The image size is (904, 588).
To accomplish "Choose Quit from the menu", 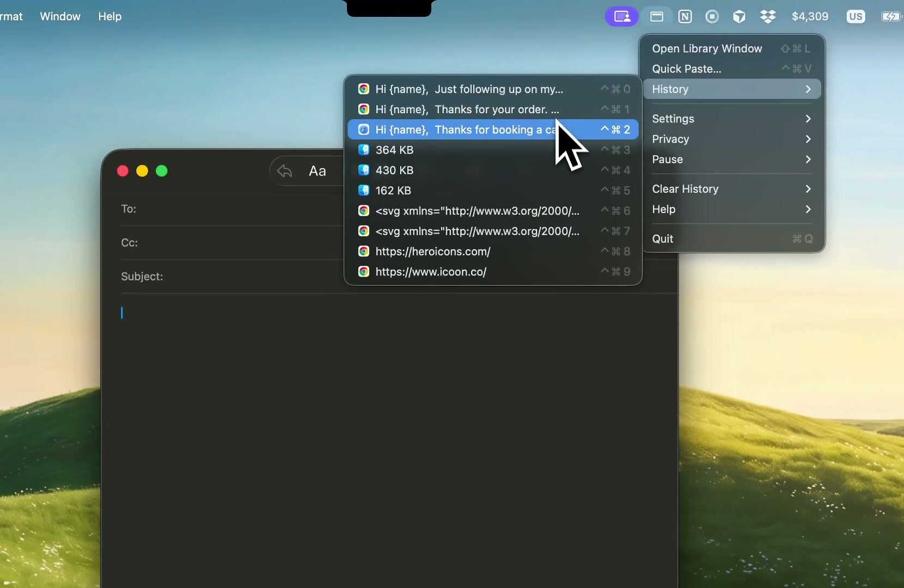I will coord(732,238).
